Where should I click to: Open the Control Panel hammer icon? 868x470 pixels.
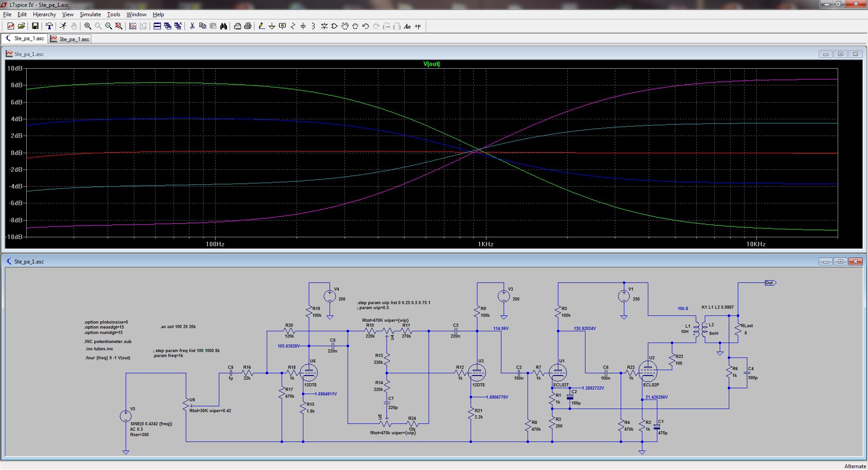tap(49, 26)
